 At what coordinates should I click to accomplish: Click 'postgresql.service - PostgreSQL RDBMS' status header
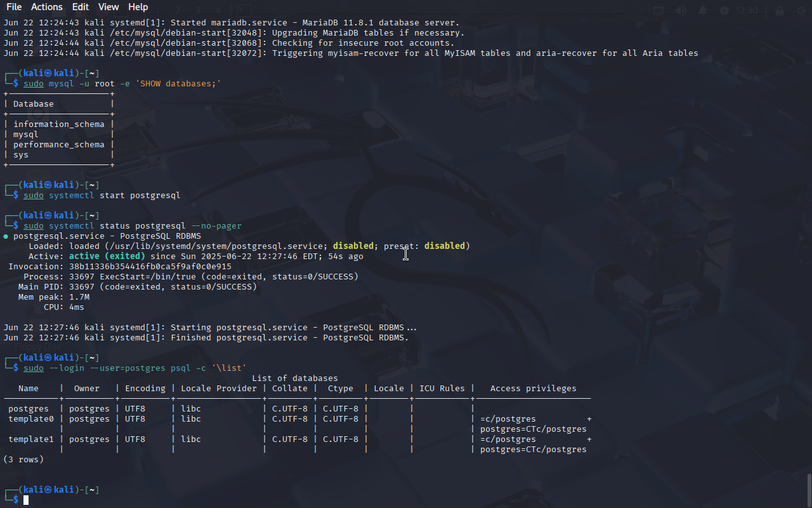coord(107,236)
